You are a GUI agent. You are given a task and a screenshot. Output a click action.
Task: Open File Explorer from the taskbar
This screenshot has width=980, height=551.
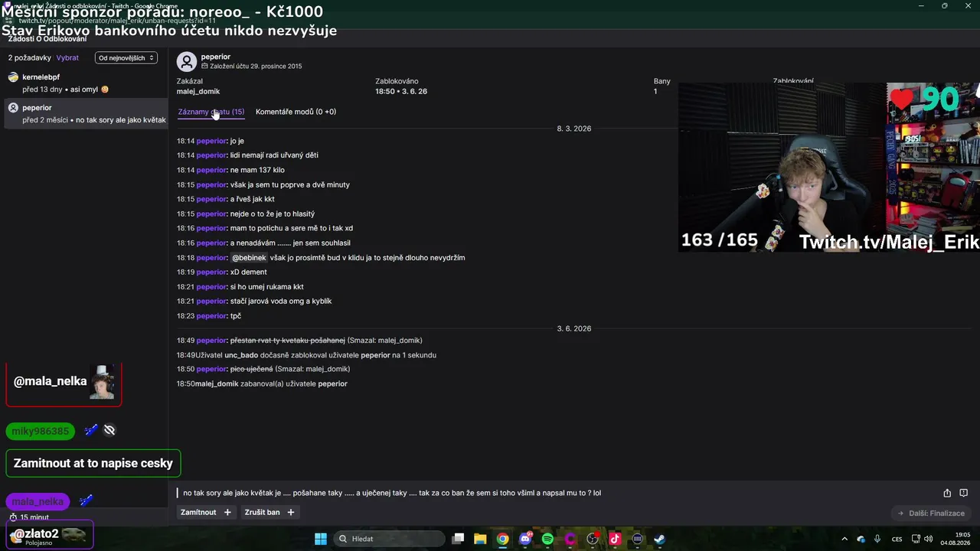click(x=480, y=539)
